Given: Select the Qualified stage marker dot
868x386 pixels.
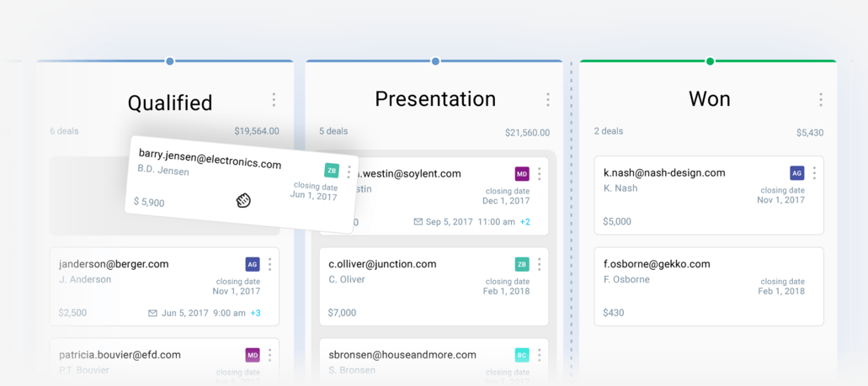Looking at the screenshot, I should (x=170, y=61).
